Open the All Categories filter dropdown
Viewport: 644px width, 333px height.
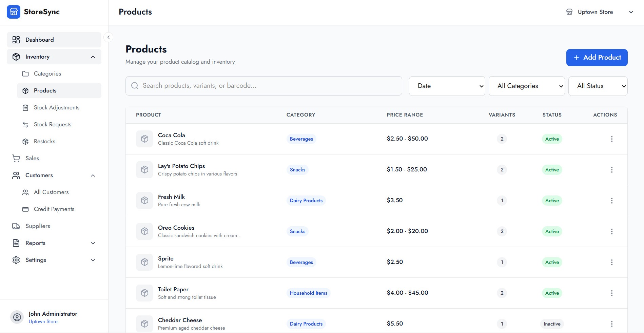[527, 86]
